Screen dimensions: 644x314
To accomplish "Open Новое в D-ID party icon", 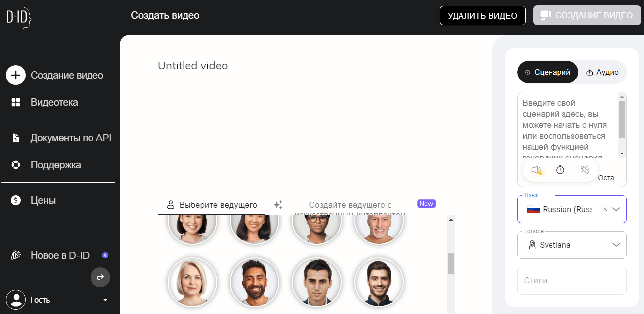I will pyautogui.click(x=16, y=255).
